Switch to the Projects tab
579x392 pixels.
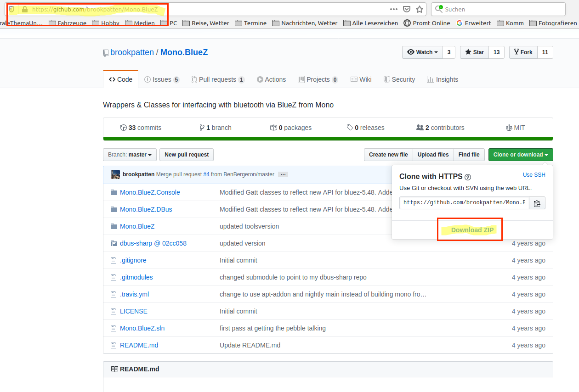318,79
